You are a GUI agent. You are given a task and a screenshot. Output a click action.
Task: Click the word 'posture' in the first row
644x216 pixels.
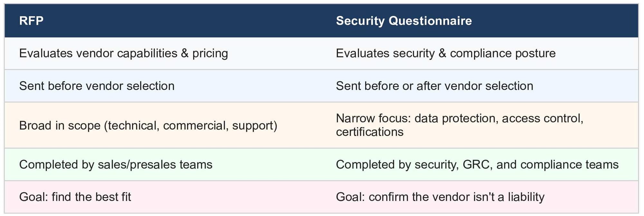tap(535, 53)
